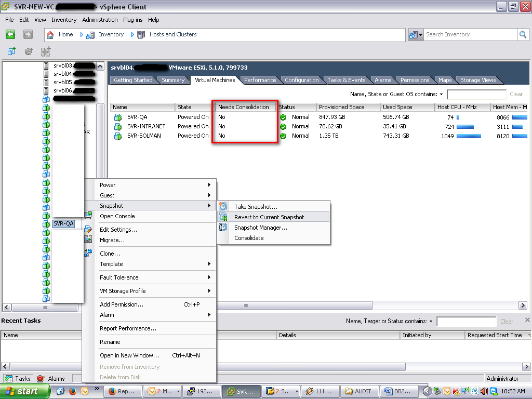Screen dimensions: 532x399
Task: Click the SVR-INTRANET VM icon in table
Action: (x=118, y=127)
